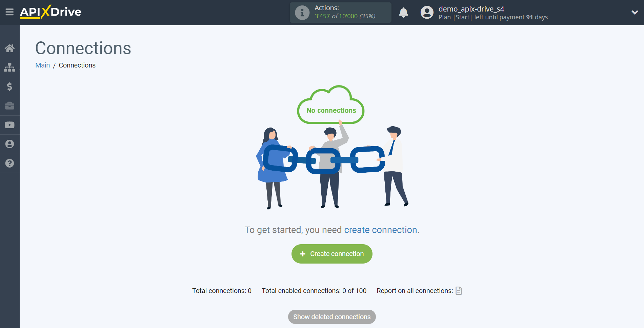
Task: Click the Connections page heading
Action: [x=83, y=48]
